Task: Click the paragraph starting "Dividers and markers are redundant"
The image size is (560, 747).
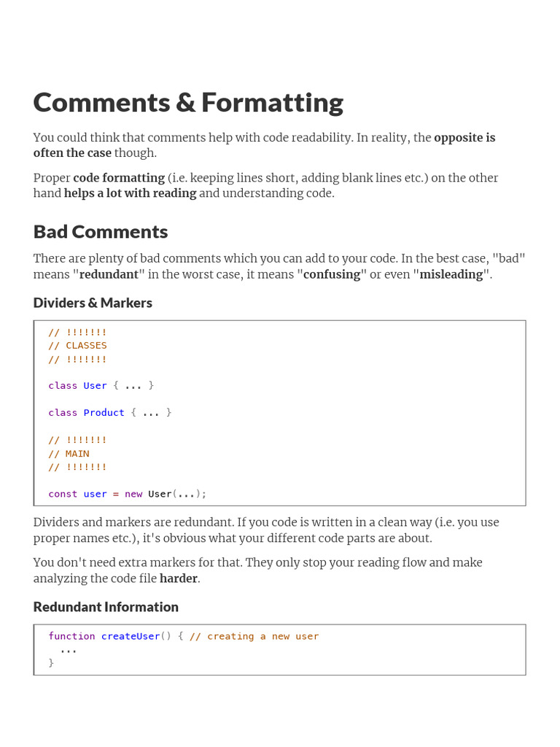Action: click(265, 530)
